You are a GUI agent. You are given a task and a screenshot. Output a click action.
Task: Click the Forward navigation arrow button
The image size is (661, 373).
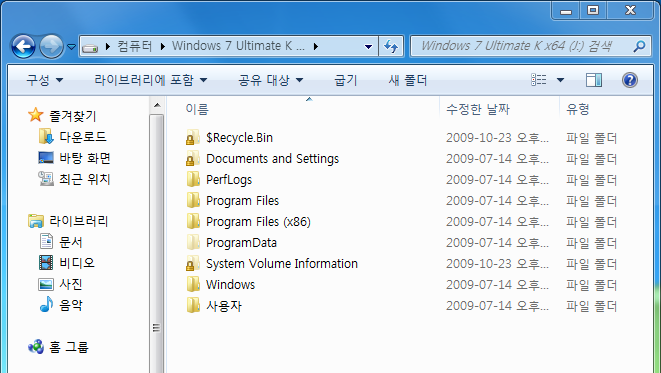click(51, 46)
